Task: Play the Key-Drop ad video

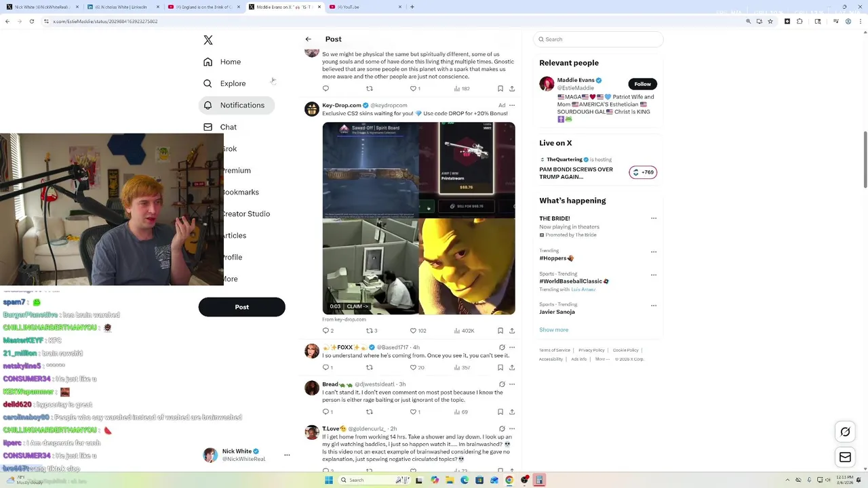Action: 418,218
